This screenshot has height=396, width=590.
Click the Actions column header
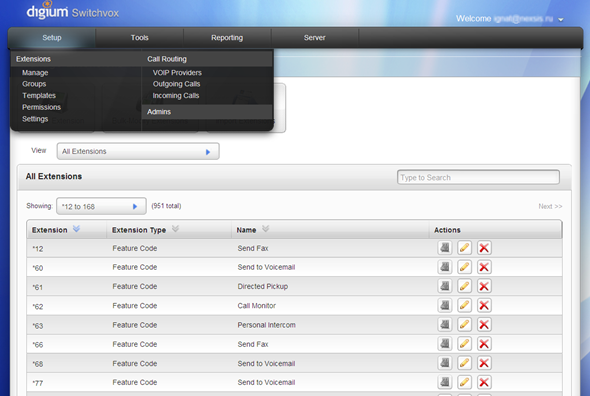(447, 230)
